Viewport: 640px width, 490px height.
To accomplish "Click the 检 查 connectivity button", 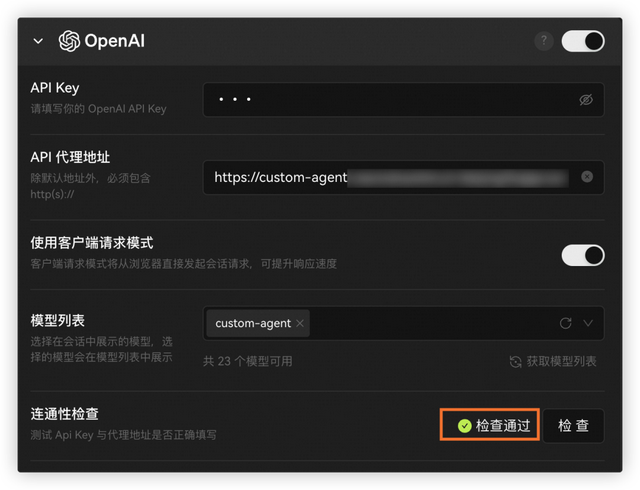I will [x=573, y=425].
